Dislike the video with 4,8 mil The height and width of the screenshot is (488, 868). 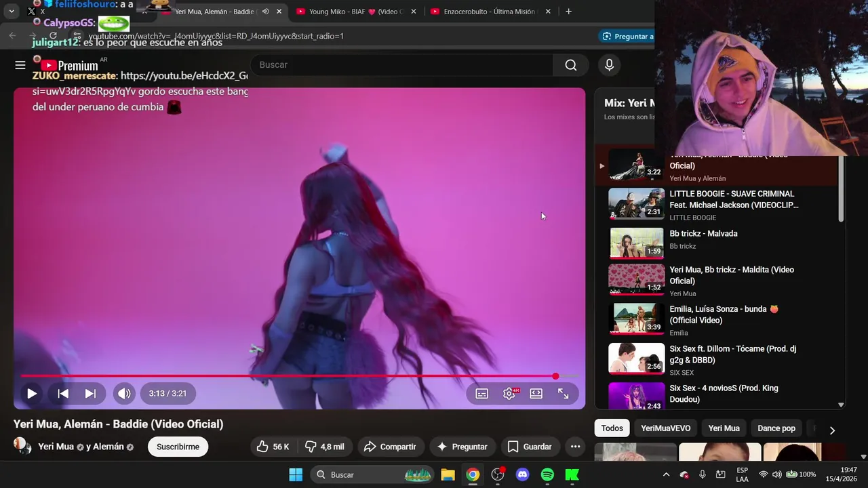(x=325, y=447)
